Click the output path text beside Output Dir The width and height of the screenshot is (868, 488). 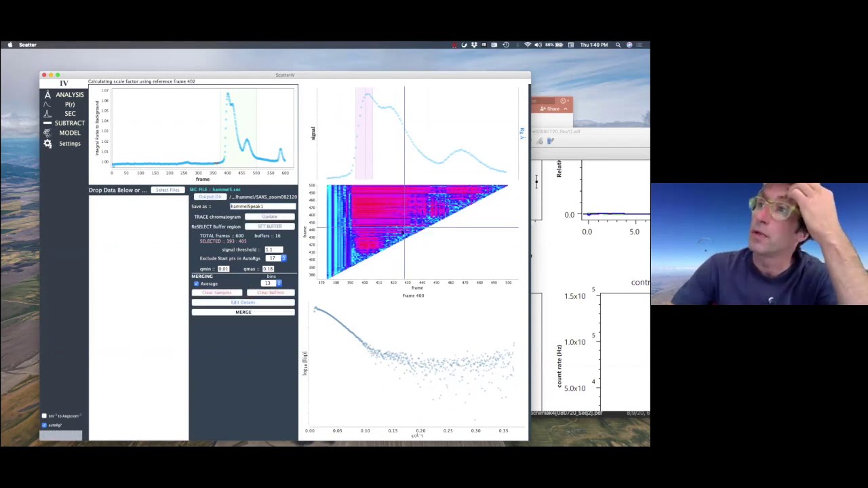click(263, 197)
